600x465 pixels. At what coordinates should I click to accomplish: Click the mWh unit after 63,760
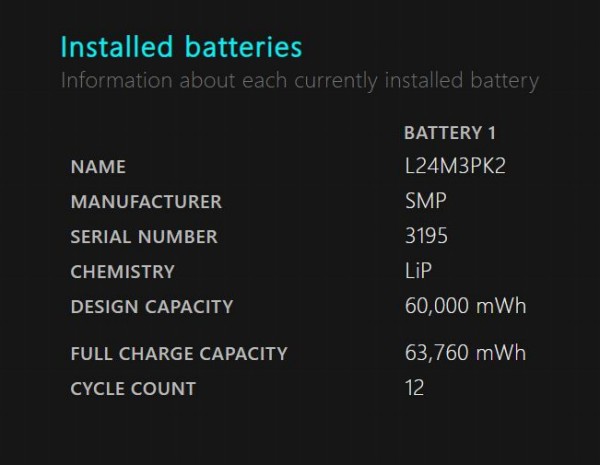coord(502,352)
